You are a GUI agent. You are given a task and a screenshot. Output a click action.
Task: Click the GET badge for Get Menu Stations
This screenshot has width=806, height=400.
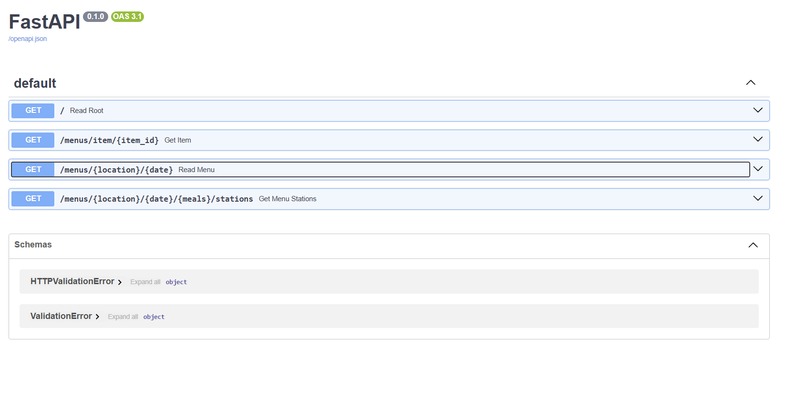[x=33, y=198]
